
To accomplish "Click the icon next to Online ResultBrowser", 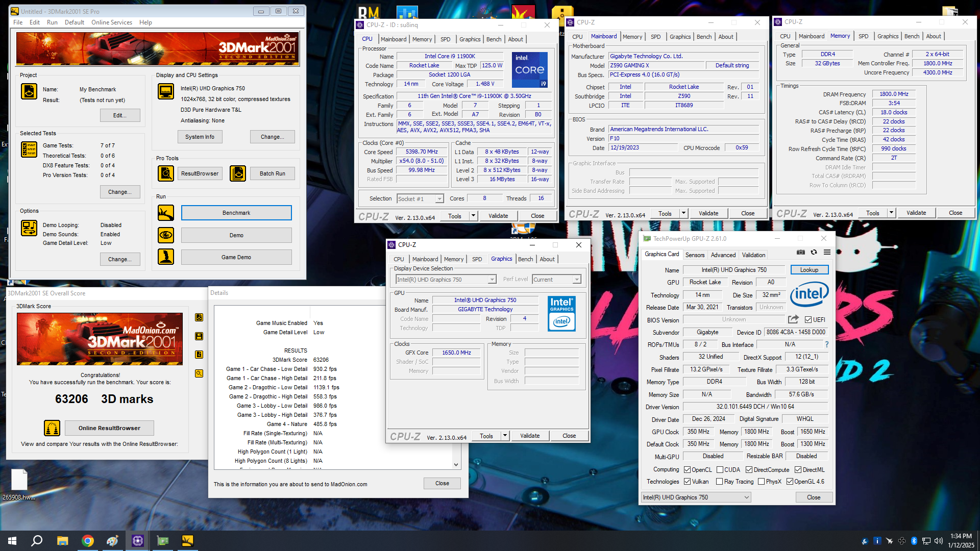I will pyautogui.click(x=52, y=428).
